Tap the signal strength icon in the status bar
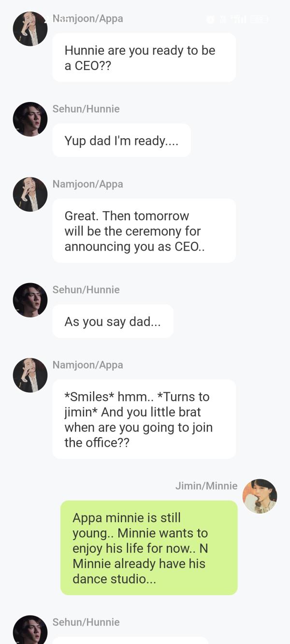290x644 pixels. (238, 19)
